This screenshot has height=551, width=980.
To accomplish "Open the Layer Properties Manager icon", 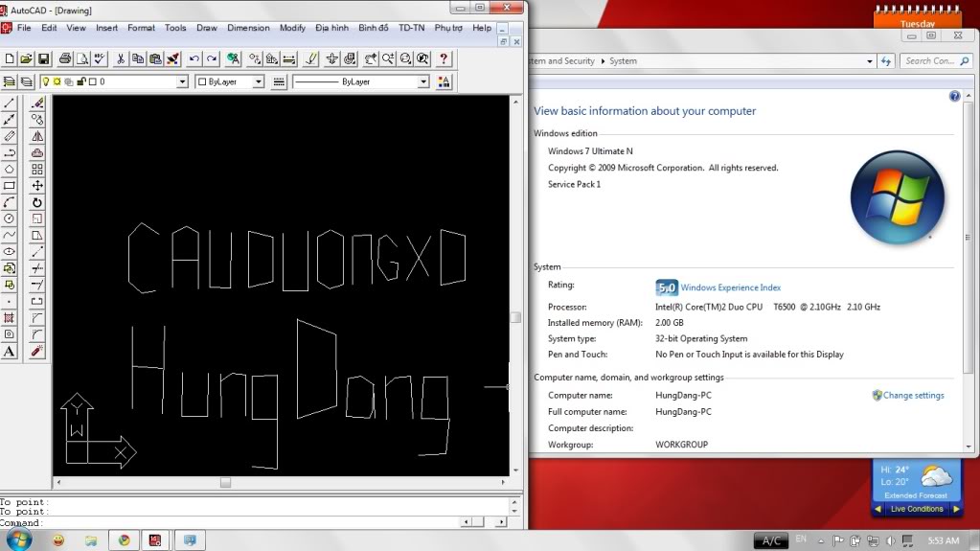I will pos(10,81).
